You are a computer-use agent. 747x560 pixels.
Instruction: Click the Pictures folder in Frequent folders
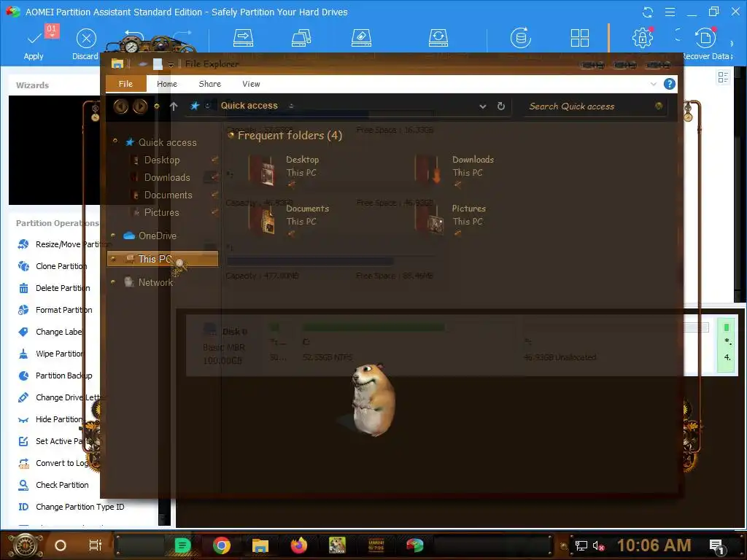450,219
